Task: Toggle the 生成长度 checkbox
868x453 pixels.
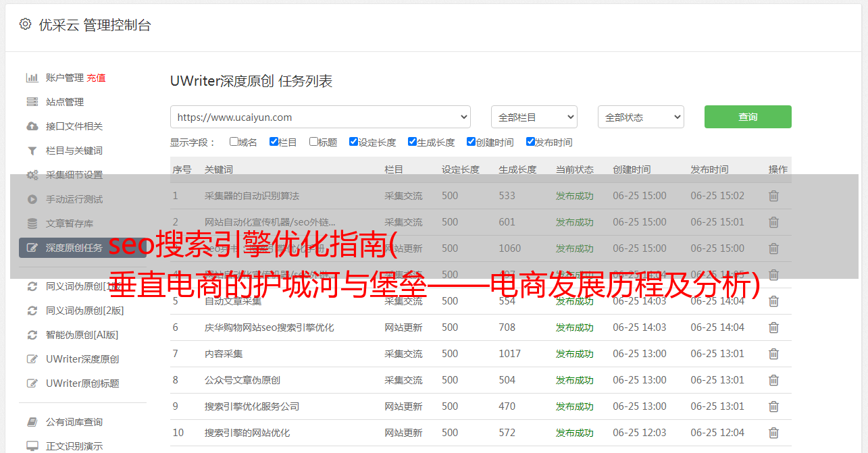Action: (x=412, y=142)
